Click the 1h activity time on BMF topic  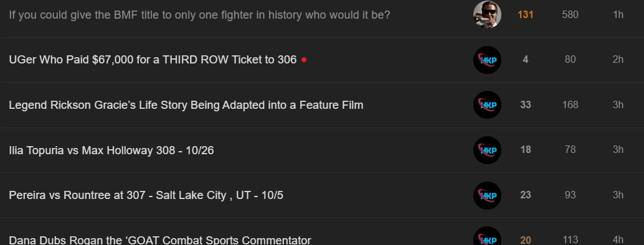click(x=618, y=15)
